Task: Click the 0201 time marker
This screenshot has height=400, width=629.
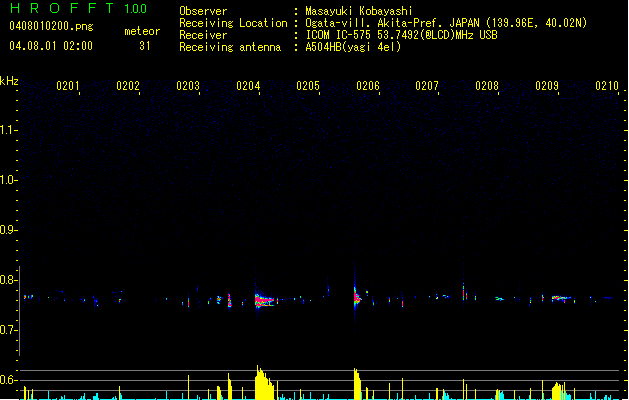Action: [68, 86]
